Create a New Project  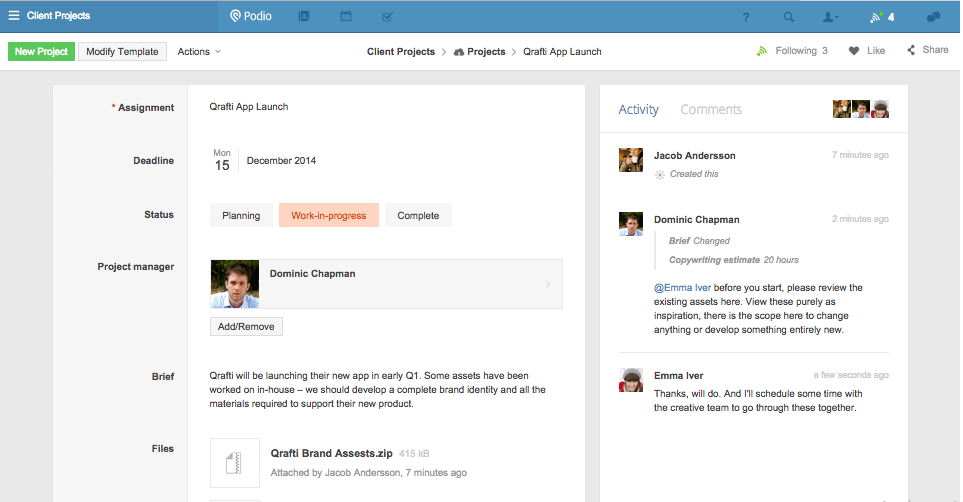pyautogui.click(x=41, y=52)
